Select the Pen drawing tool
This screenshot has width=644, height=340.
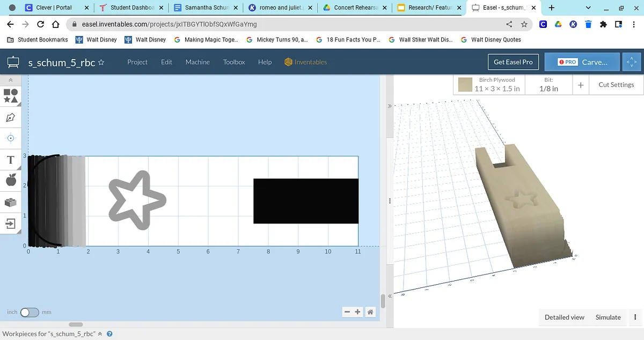[x=11, y=117]
